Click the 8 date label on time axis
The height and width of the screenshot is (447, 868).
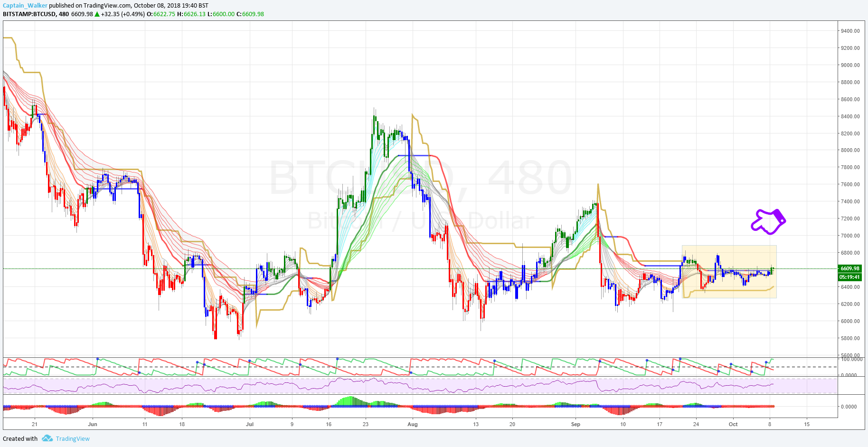[770, 424]
